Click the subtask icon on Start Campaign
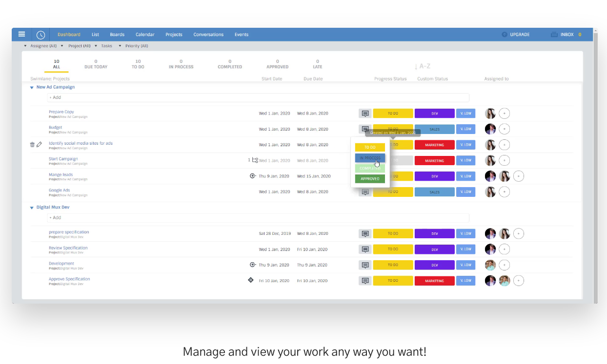The height and width of the screenshot is (364, 607). [255, 160]
